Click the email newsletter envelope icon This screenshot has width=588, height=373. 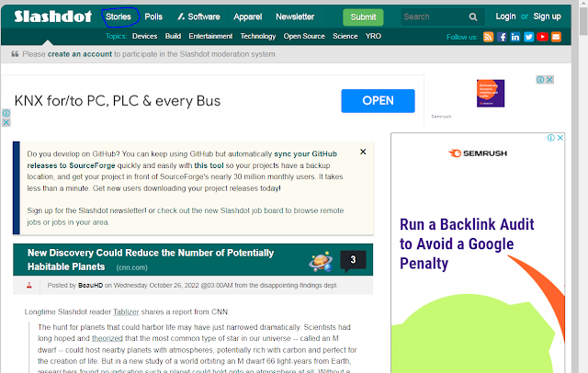pos(556,37)
